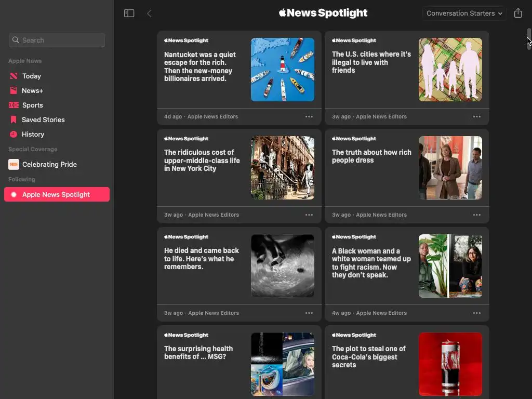532x399 pixels.
Task: Click the brownstone stairs illustration thumbnail
Action: point(282,168)
